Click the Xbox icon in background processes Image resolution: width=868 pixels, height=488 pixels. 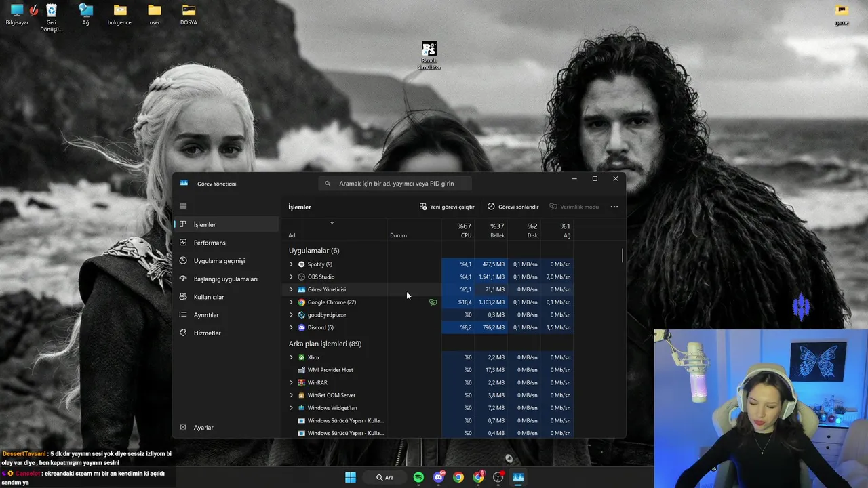(x=302, y=357)
